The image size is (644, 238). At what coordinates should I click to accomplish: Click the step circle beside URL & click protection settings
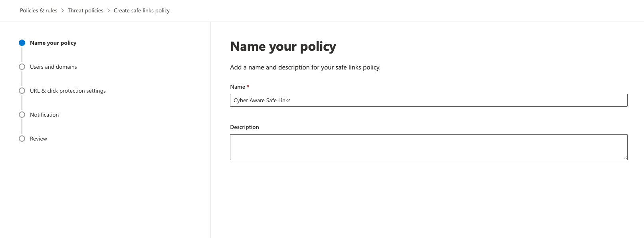(22, 91)
